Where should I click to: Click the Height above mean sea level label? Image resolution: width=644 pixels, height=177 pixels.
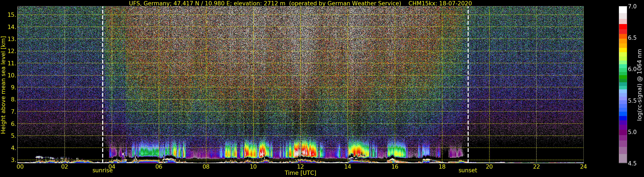[3, 85]
